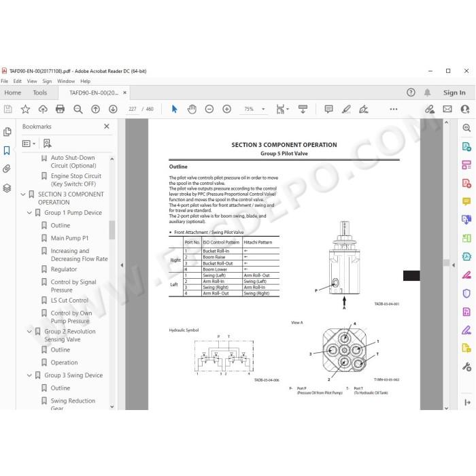
Task: Send file by email envelope icon
Action: 447,109
